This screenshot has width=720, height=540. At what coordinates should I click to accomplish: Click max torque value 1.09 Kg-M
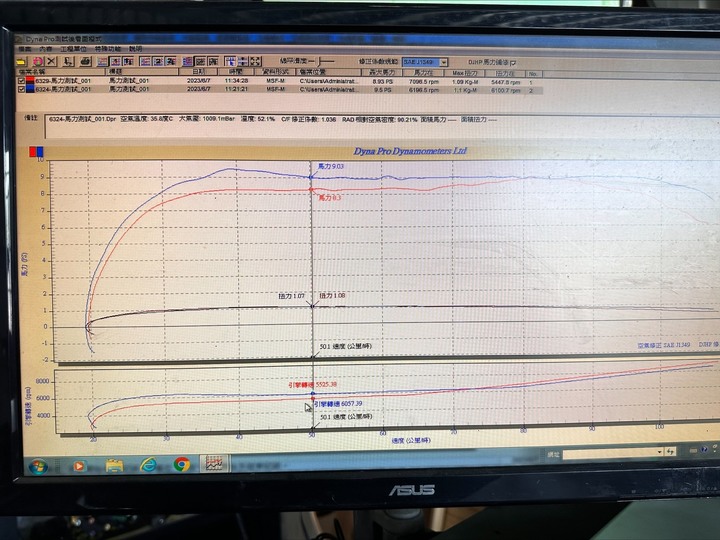coord(465,82)
